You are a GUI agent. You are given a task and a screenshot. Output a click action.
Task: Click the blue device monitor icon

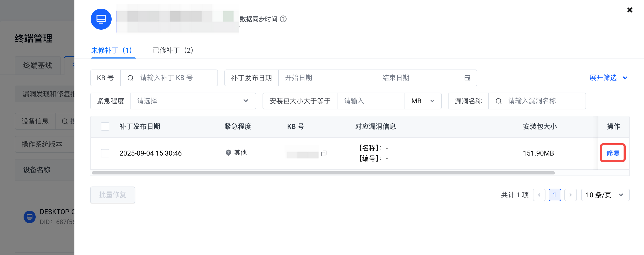[x=101, y=19]
